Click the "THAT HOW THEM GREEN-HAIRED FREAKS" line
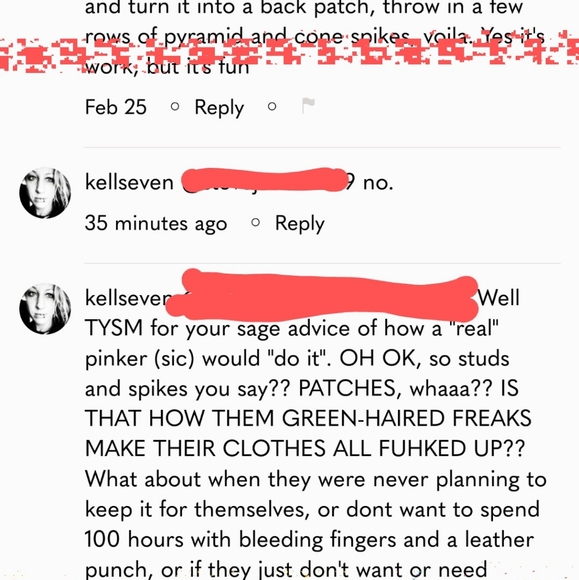 pos(308,418)
